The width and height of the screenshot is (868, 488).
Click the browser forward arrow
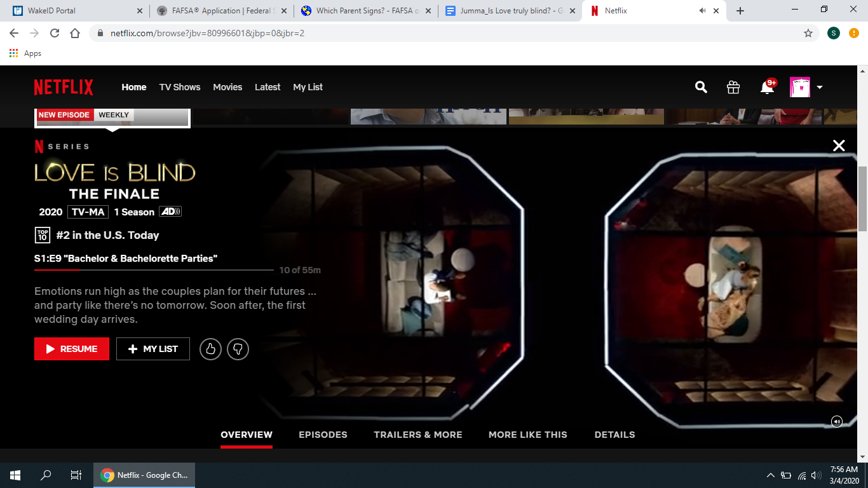coord(34,33)
